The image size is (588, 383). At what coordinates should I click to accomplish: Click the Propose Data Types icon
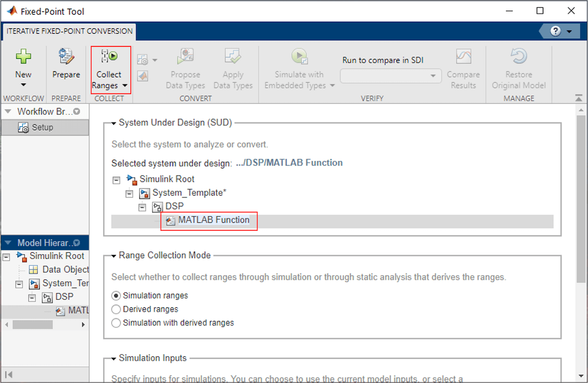[x=185, y=57]
